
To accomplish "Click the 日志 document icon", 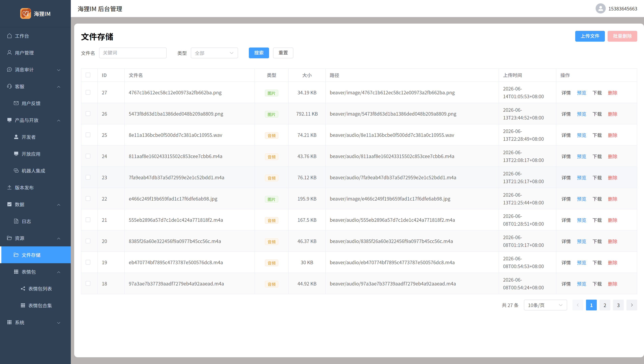I will (x=16, y=221).
